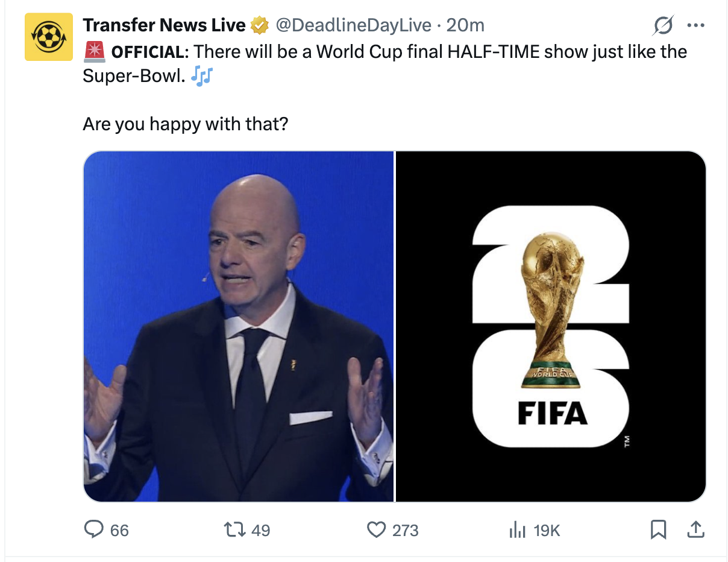This screenshot has width=728, height=562.
Task: Open the tweet via 20m timestamp
Action: [x=466, y=25]
